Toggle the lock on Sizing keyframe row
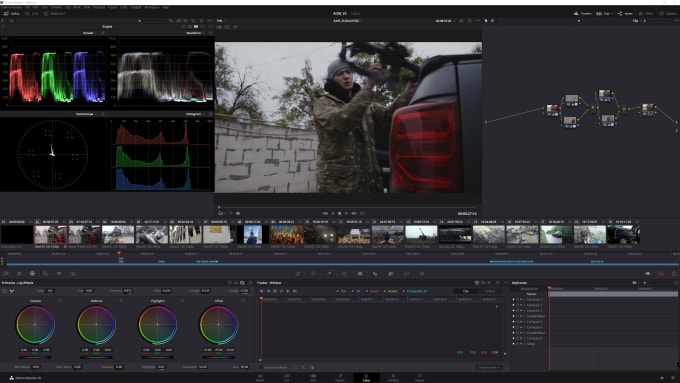Image resolution: width=680 pixels, height=383 pixels. pyautogui.click(x=517, y=344)
